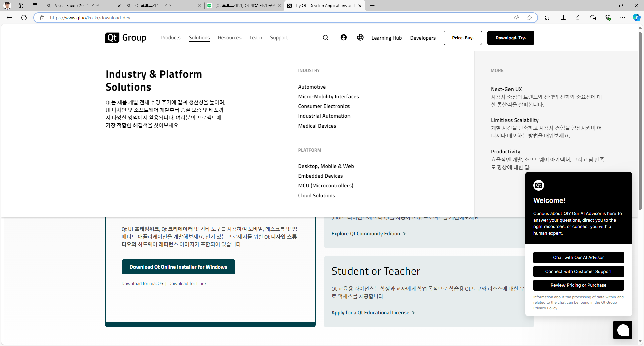Click the Qt Group logo
644x346 pixels.
coord(125,38)
